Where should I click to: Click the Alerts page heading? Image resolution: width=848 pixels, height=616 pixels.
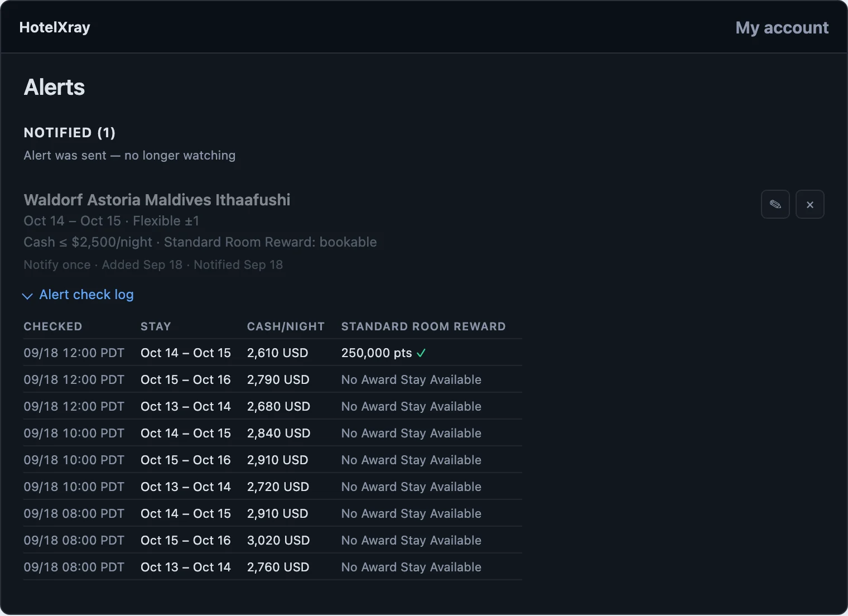point(54,87)
